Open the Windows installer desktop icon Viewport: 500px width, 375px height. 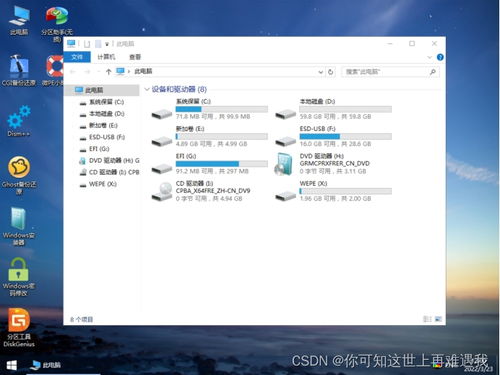19,226
